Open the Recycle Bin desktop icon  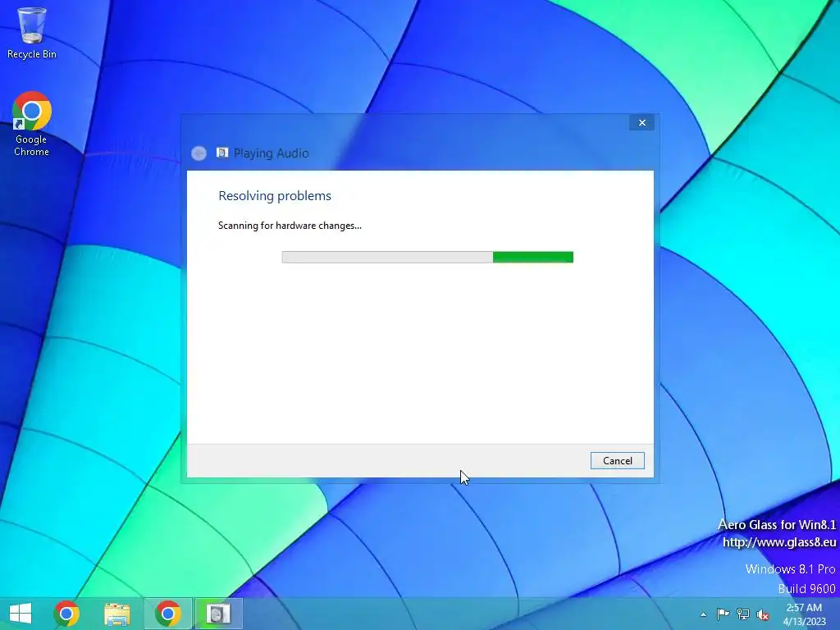[x=32, y=33]
